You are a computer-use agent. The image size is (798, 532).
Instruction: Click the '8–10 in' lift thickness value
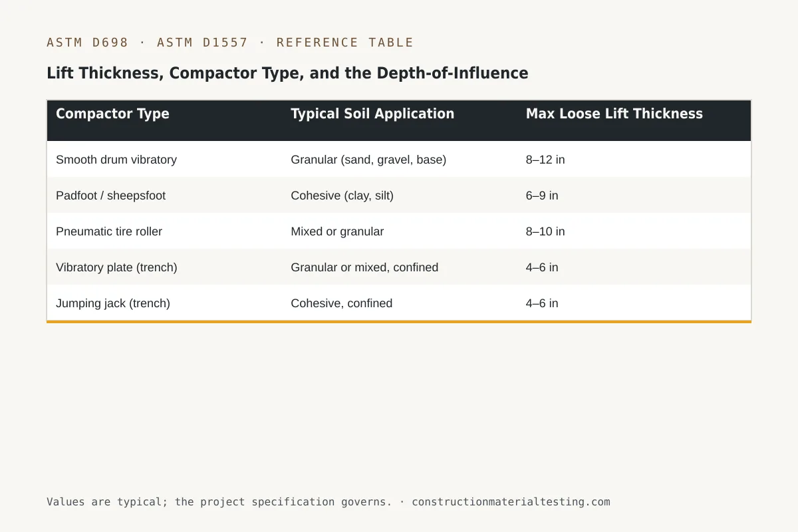pos(545,231)
